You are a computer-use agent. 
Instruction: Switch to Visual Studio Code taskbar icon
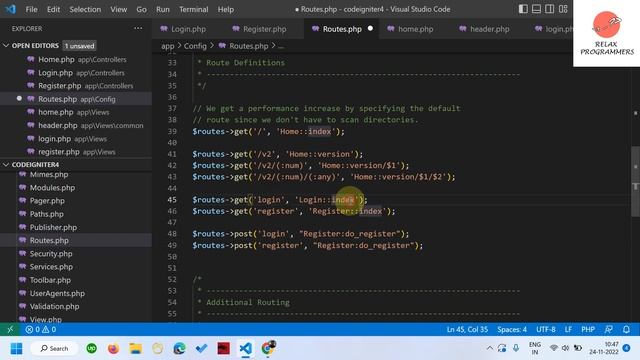tap(245, 349)
